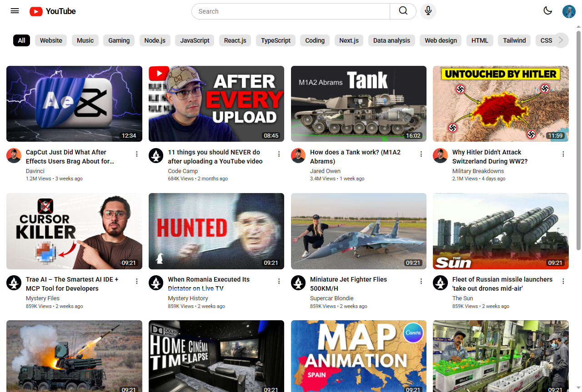Activate voice search microphone

(428, 11)
